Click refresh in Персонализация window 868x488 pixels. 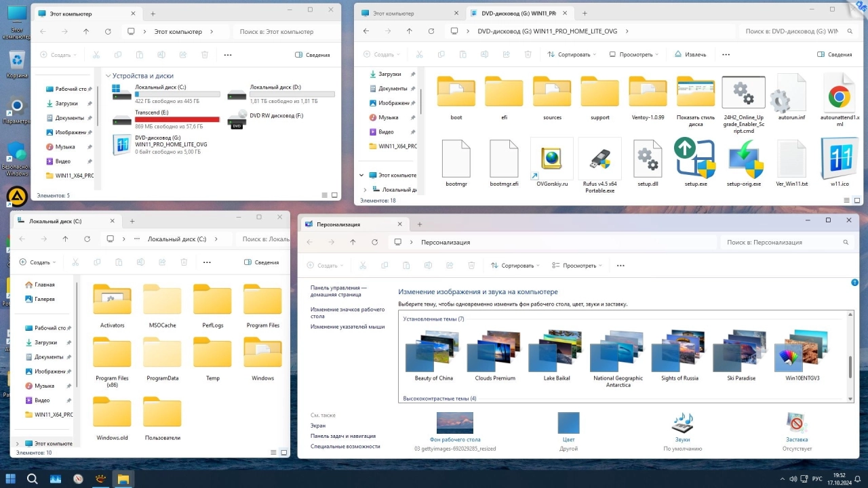point(374,242)
